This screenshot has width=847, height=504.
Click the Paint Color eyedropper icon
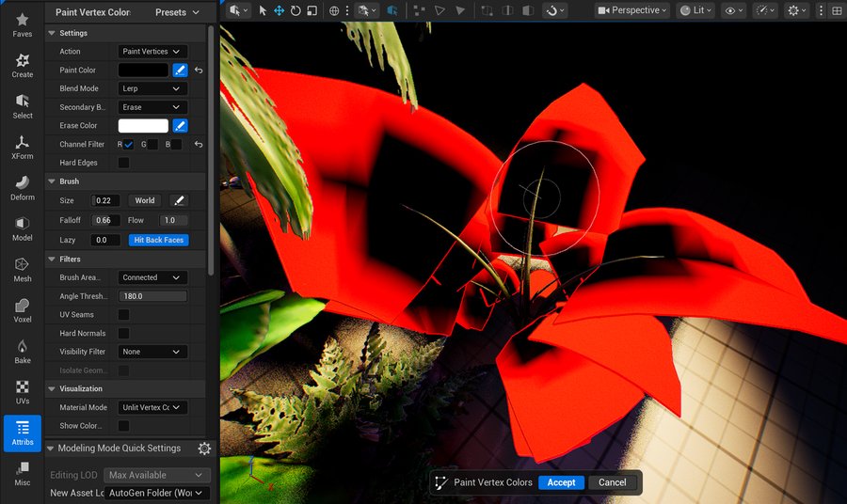coord(180,71)
